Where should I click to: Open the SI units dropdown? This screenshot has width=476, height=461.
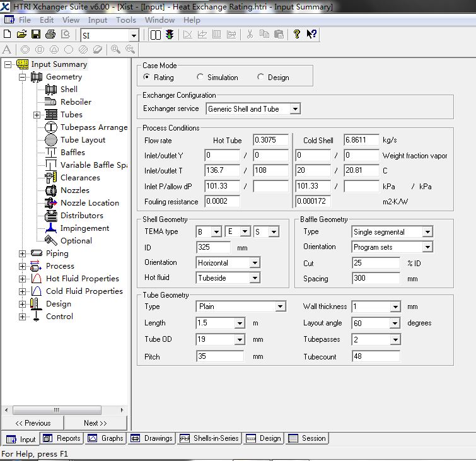[x=134, y=35]
